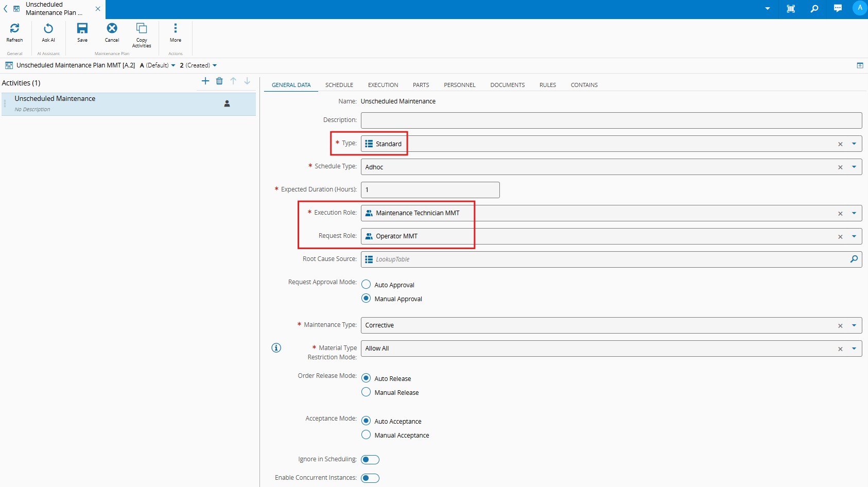Select Auto Approval radio button
This screenshot has width=868, height=487.
[366, 284]
